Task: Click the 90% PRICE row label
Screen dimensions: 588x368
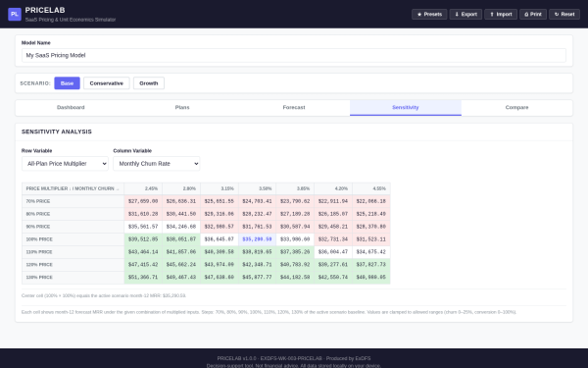Action: (73, 227)
